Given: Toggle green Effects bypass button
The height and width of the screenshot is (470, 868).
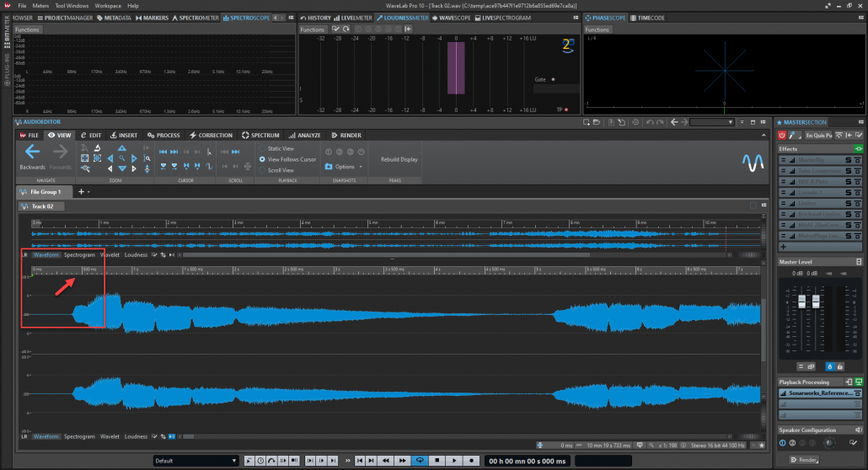Looking at the screenshot, I should (859, 149).
